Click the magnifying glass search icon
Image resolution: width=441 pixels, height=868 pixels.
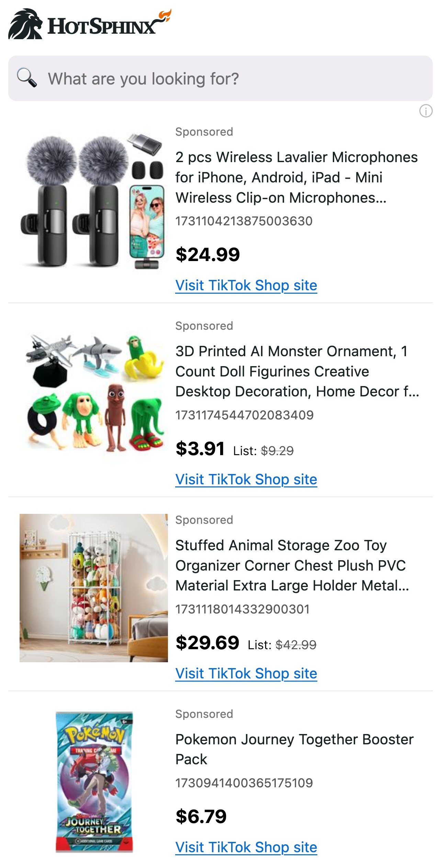click(27, 78)
